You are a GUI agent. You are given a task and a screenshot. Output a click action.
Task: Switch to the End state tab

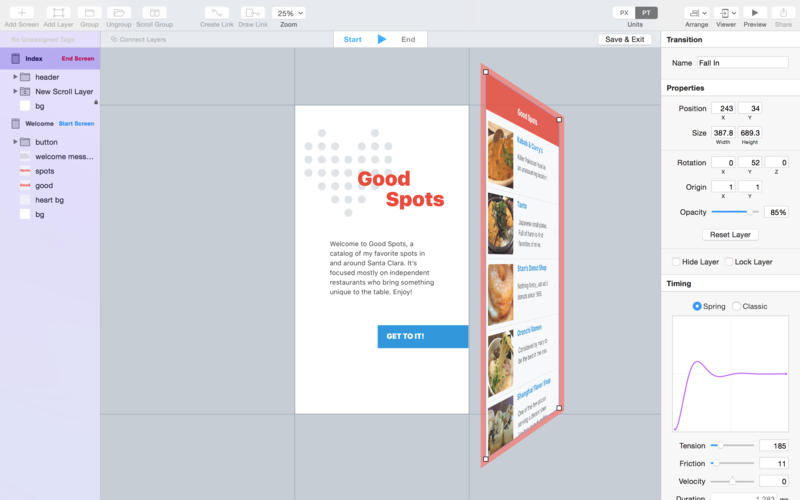click(x=408, y=39)
